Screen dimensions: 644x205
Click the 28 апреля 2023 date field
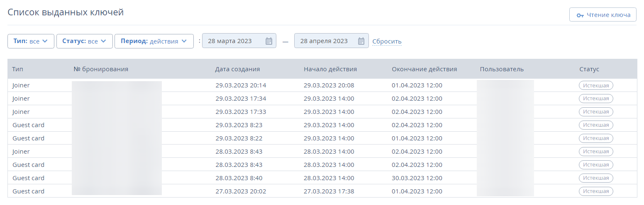coord(331,41)
